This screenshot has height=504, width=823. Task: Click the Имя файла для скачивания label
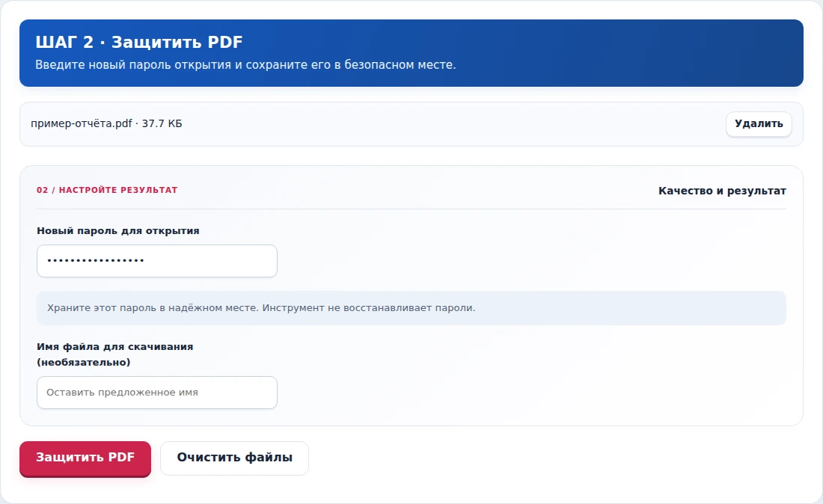115,354
